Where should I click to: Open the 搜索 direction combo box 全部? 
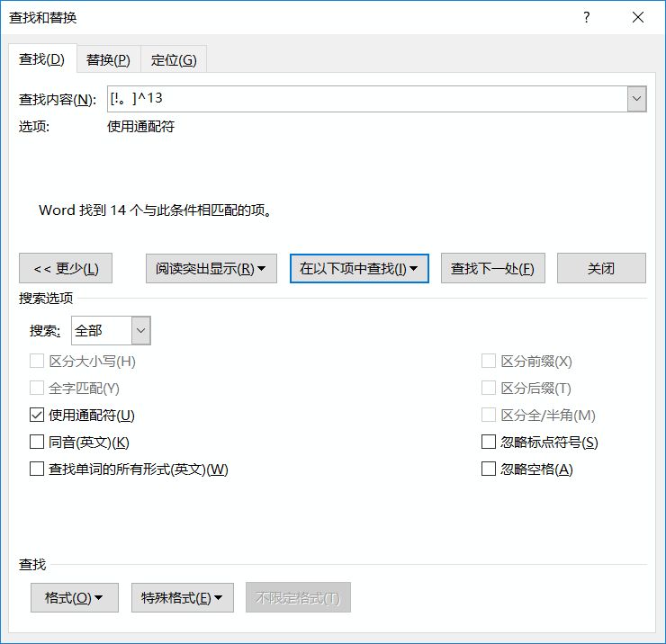coord(111,330)
